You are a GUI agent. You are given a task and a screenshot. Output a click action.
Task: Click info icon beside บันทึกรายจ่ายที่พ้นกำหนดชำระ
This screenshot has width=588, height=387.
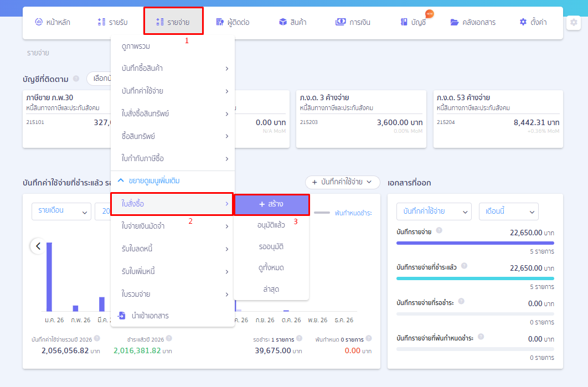481,337
